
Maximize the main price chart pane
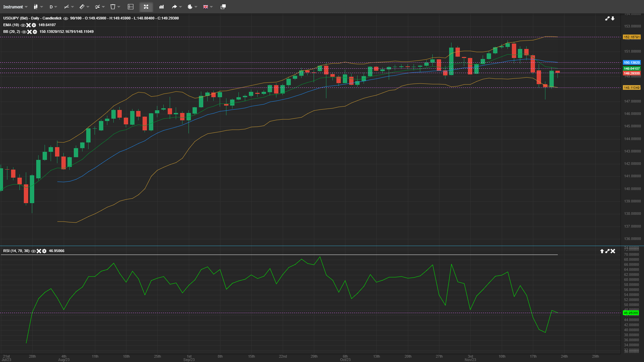pos(607,18)
